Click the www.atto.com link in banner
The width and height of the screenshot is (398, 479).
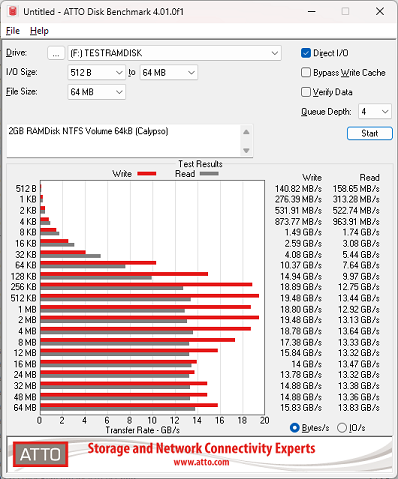pyautogui.click(x=201, y=462)
